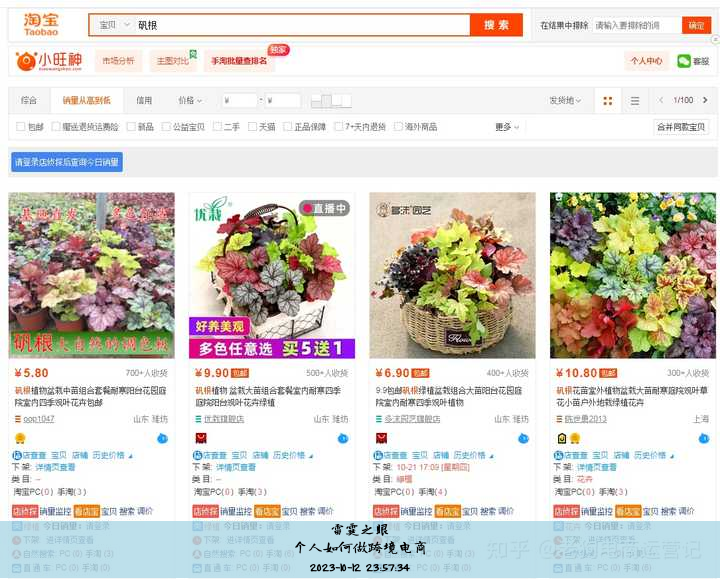The width and height of the screenshot is (720, 579).
Task: Switch to list view layout
Action: click(x=634, y=101)
